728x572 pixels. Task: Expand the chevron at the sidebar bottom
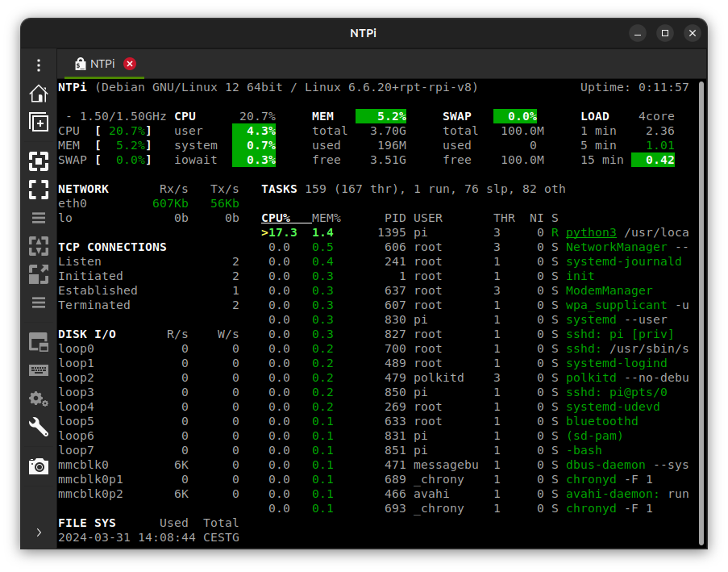pos(38,532)
